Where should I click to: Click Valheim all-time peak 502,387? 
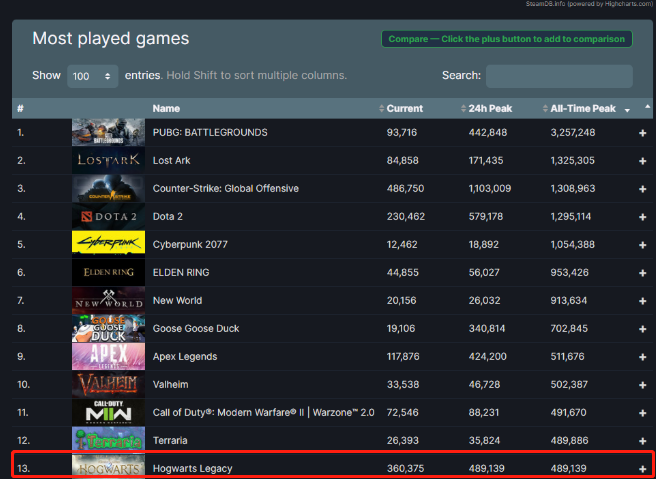[569, 384]
